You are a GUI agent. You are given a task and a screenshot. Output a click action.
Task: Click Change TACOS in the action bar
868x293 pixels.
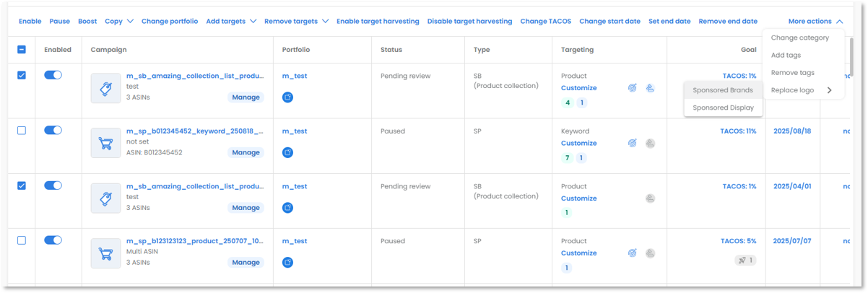[x=545, y=21]
